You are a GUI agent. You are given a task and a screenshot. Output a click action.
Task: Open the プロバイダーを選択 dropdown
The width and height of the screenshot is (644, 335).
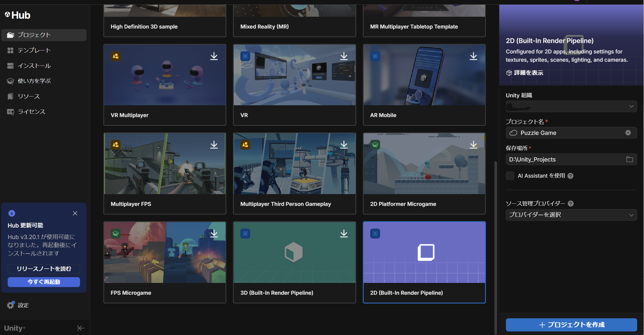click(571, 215)
